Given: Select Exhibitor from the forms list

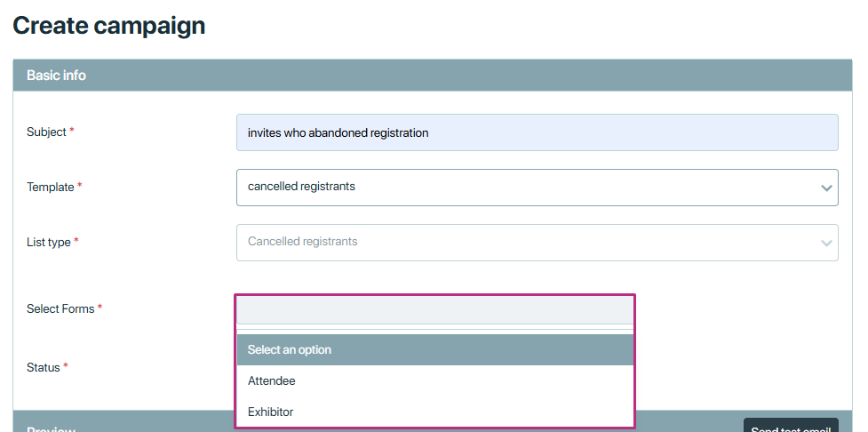Looking at the screenshot, I should tap(435, 412).
